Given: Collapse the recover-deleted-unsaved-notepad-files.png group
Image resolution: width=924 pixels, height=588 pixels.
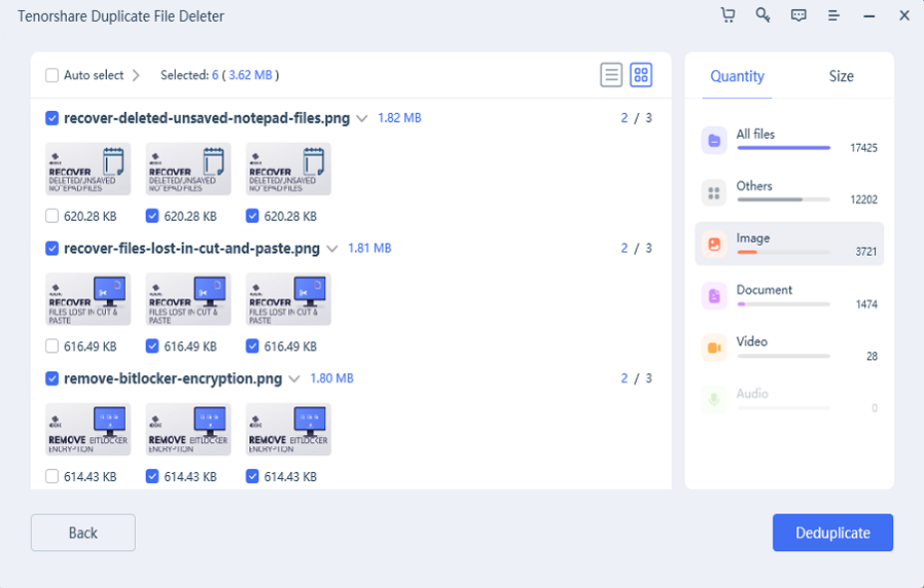Looking at the screenshot, I should click(363, 118).
